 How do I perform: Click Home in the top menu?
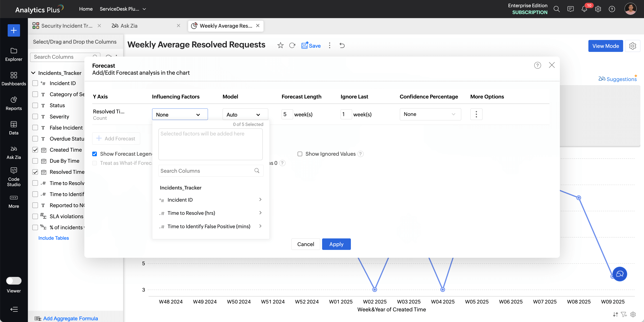tap(86, 9)
